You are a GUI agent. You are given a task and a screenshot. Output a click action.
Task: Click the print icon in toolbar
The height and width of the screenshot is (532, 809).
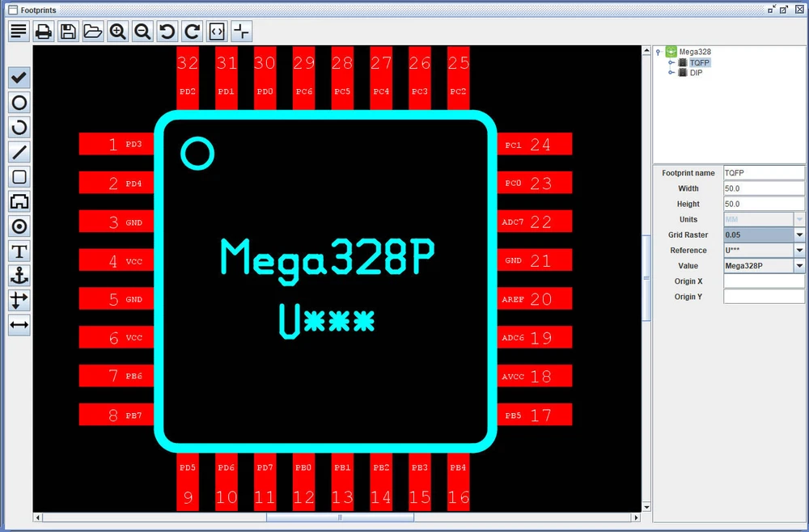click(x=44, y=32)
